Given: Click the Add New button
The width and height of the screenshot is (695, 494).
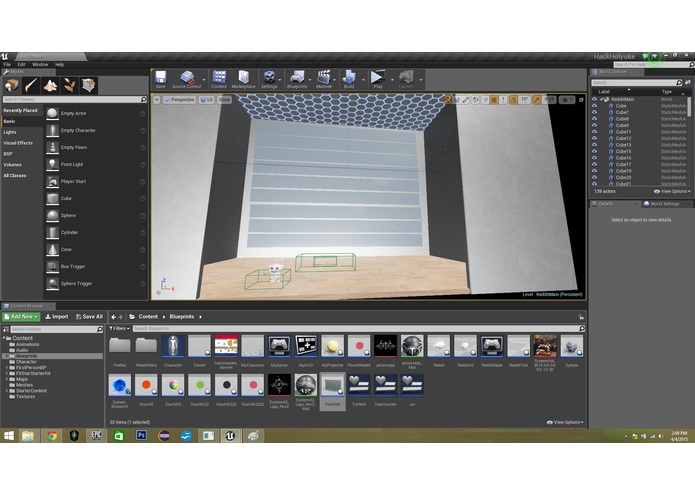Looking at the screenshot, I should click(21, 317).
